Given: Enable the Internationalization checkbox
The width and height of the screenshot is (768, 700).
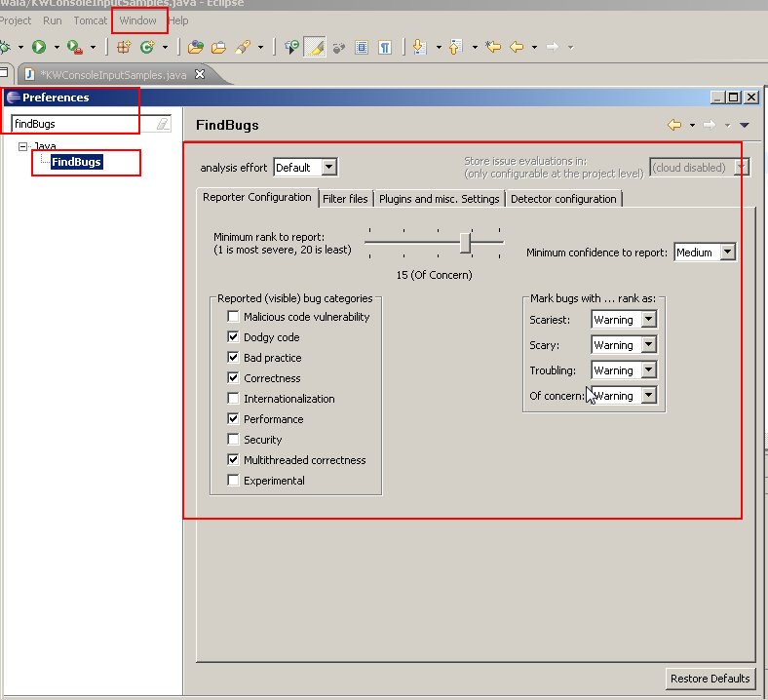Looking at the screenshot, I should 233,398.
